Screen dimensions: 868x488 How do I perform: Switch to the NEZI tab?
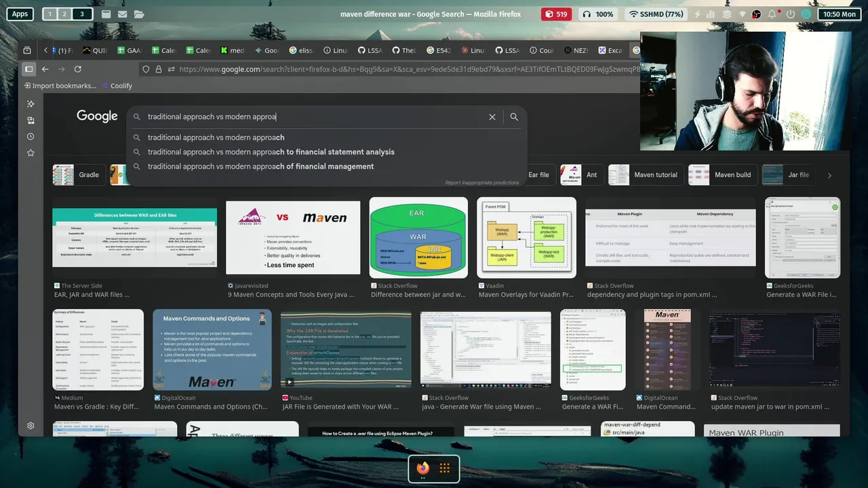(x=576, y=50)
